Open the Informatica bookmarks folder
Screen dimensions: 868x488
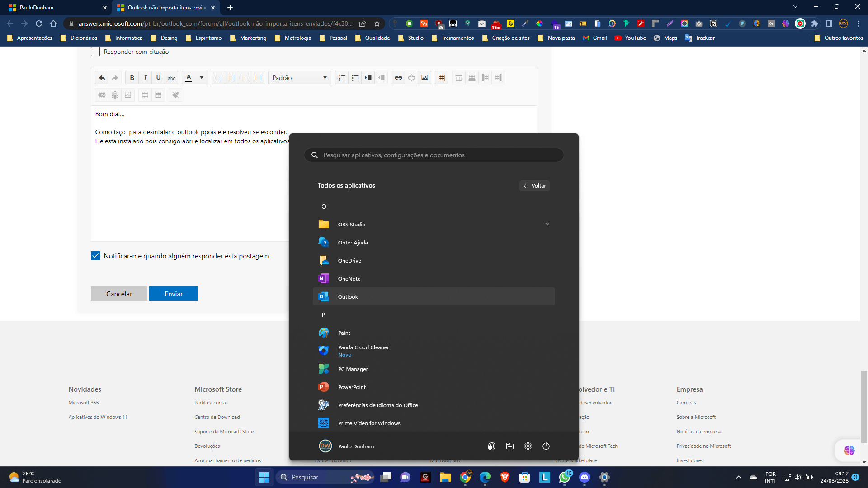click(124, 38)
